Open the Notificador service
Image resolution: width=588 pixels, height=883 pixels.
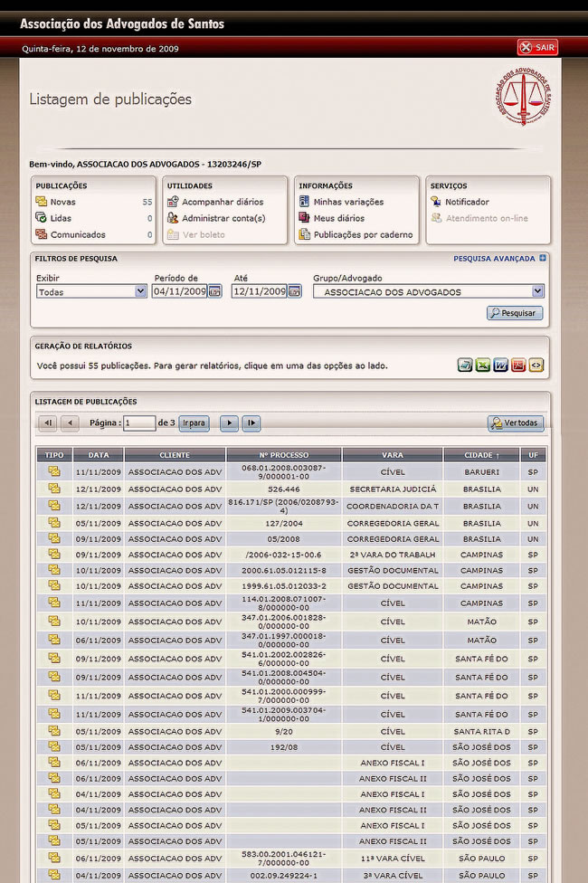click(x=466, y=202)
